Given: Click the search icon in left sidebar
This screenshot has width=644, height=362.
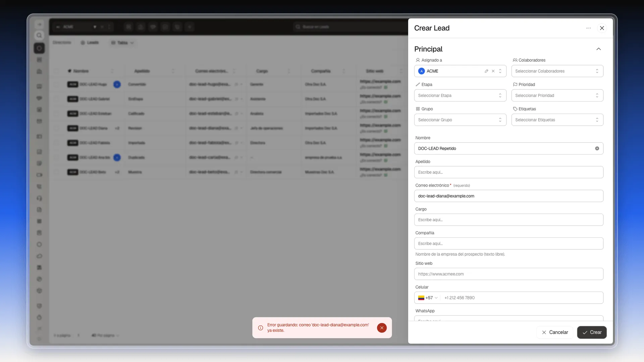Looking at the screenshot, I should [x=39, y=36].
